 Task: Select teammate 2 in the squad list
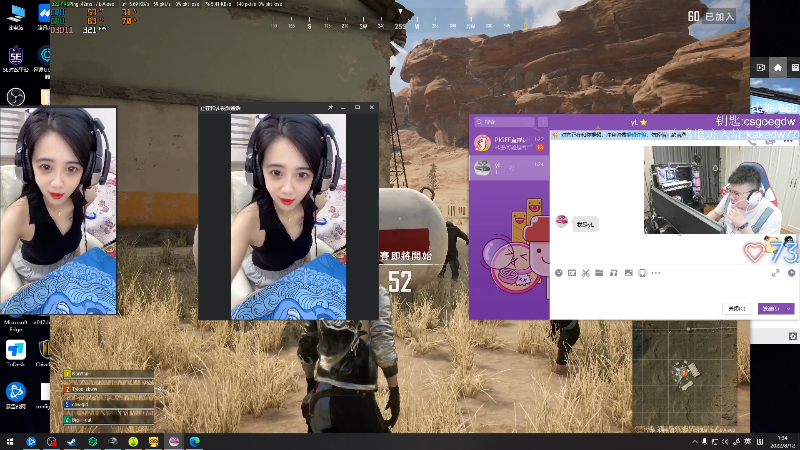click(x=109, y=389)
